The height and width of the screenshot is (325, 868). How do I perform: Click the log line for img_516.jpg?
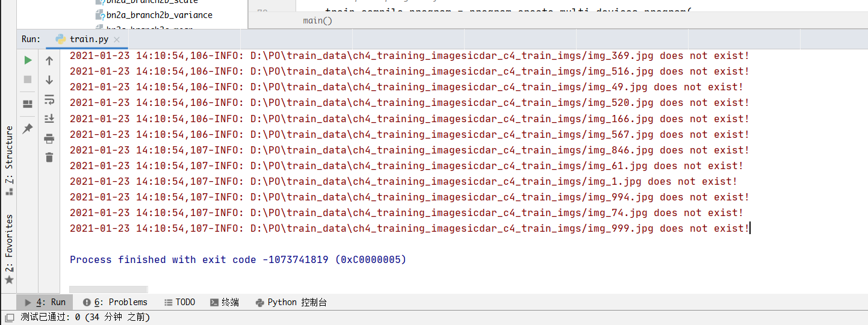pos(409,71)
